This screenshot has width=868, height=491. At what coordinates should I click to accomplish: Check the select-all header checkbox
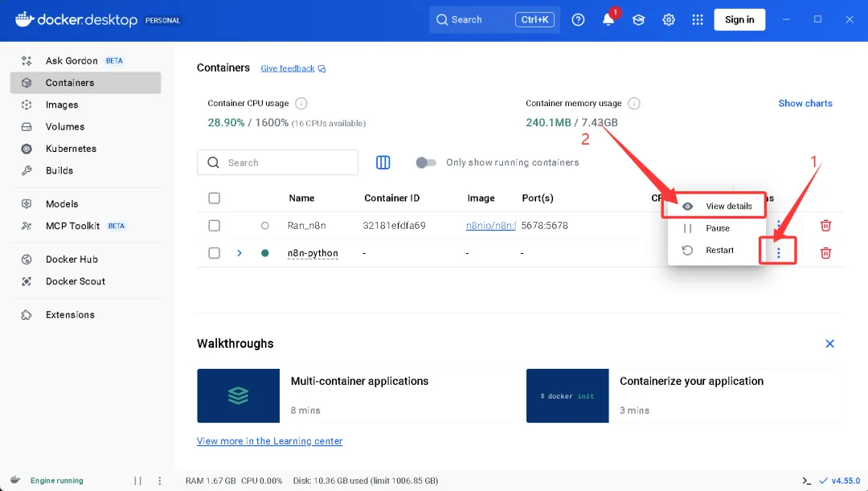pyautogui.click(x=215, y=198)
